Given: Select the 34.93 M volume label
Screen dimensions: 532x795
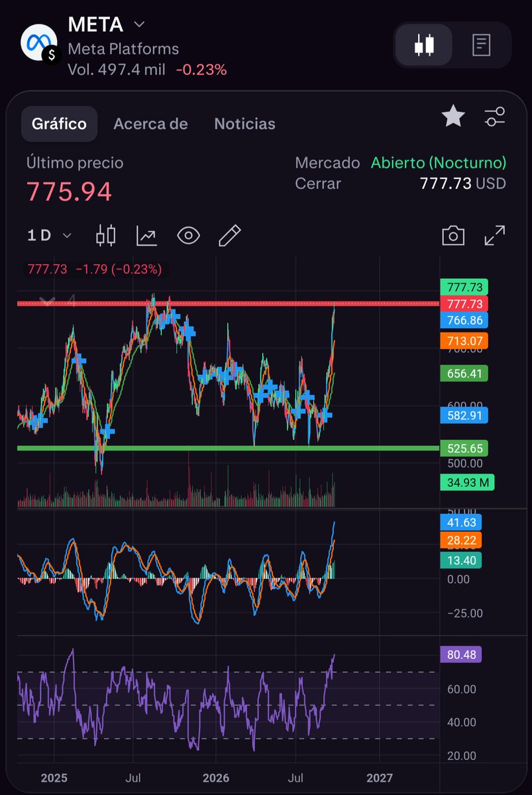Looking at the screenshot, I should tap(468, 482).
